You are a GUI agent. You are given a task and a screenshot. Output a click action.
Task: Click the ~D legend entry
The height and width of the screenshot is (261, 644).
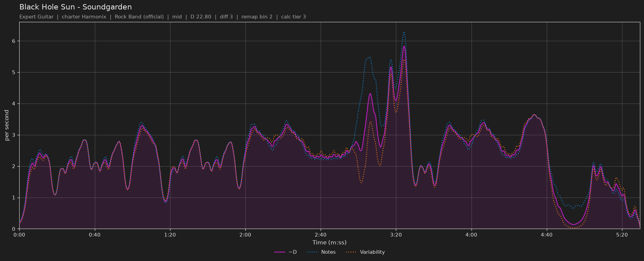[x=286, y=252]
